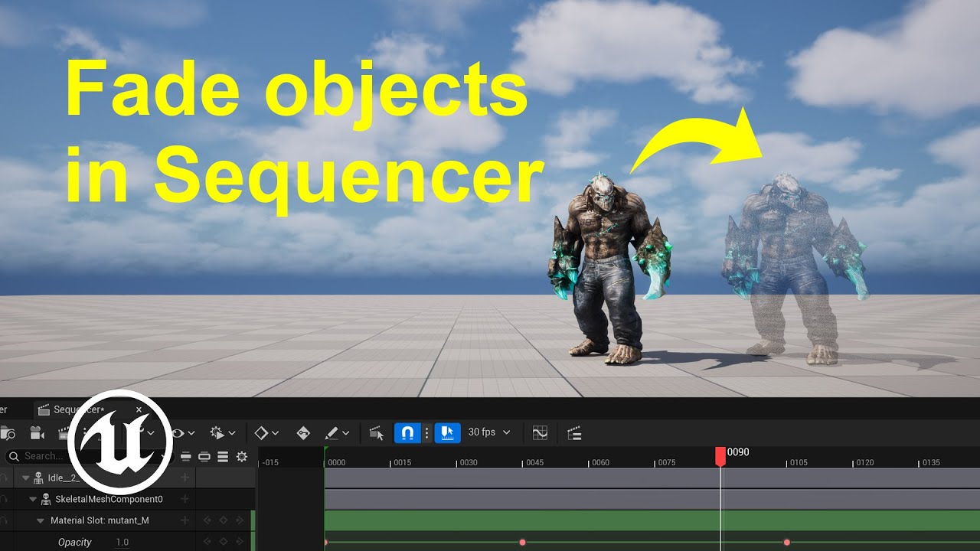
Task: Collapse the Material Slot: mutant_M expander
Action: pos(41,520)
